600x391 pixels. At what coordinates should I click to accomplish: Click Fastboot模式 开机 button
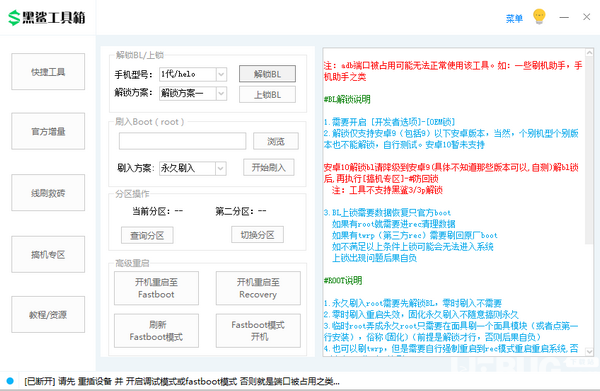pyautogui.click(x=258, y=331)
